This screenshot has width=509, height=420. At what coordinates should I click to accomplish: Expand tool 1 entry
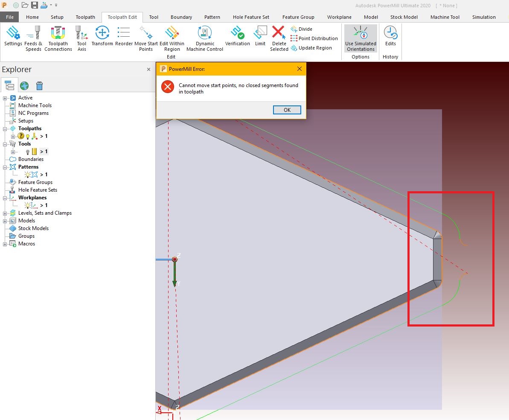[13, 152]
